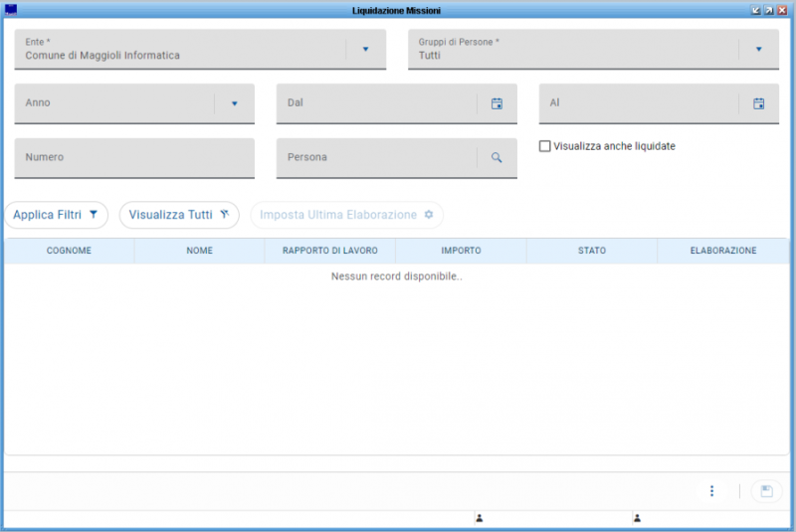Screen dimensions: 796x532
Task: Click the save floppy disk icon
Action: point(766,490)
